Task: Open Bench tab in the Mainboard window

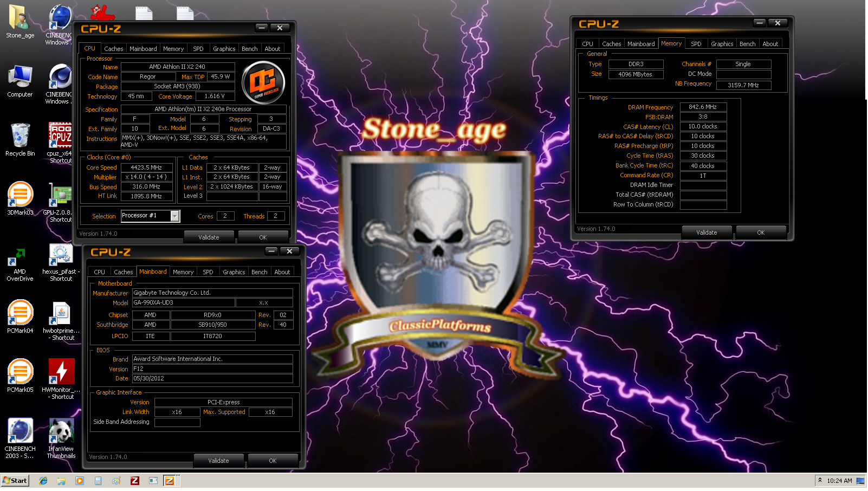Action: [x=260, y=272]
